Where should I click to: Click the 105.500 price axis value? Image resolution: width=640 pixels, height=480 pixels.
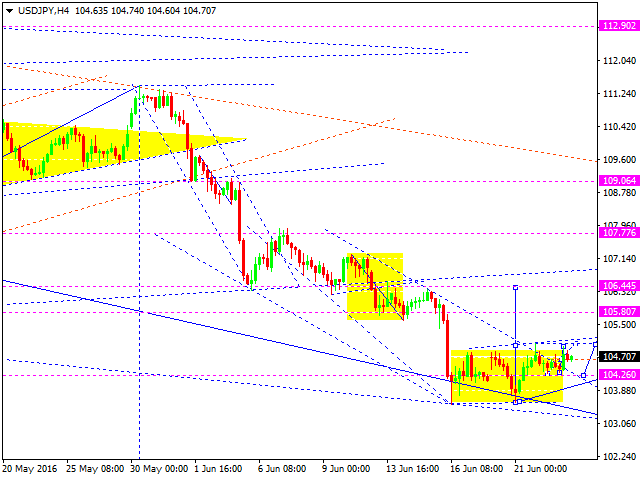619,325
